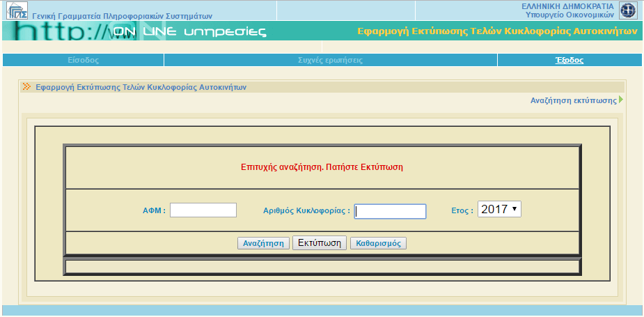Click the Αριθμός Κυκλοφορίας text box
This screenshot has width=644, height=317.
[x=390, y=211]
